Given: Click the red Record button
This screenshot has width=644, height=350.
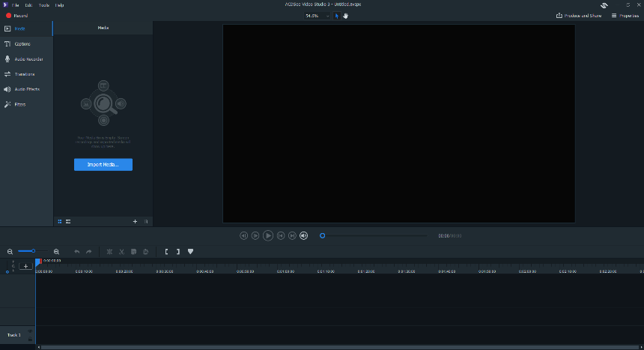Looking at the screenshot, I should coord(16,16).
